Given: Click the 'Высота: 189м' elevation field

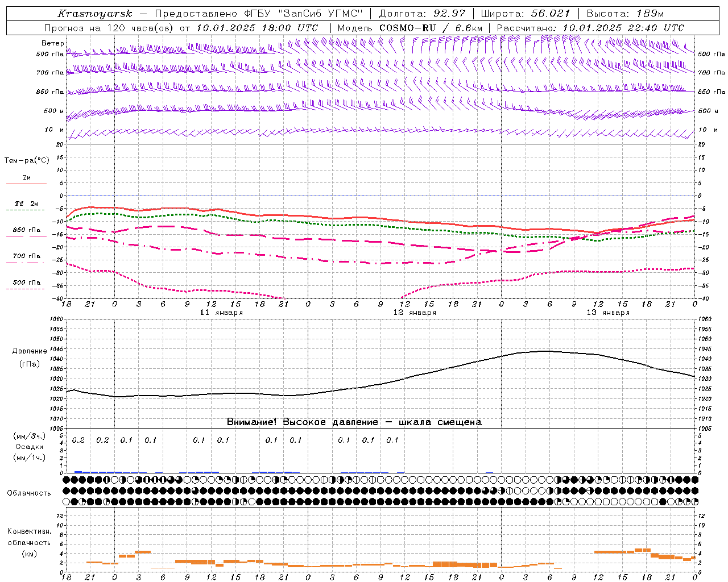Looking at the screenshot, I should 625,14.
